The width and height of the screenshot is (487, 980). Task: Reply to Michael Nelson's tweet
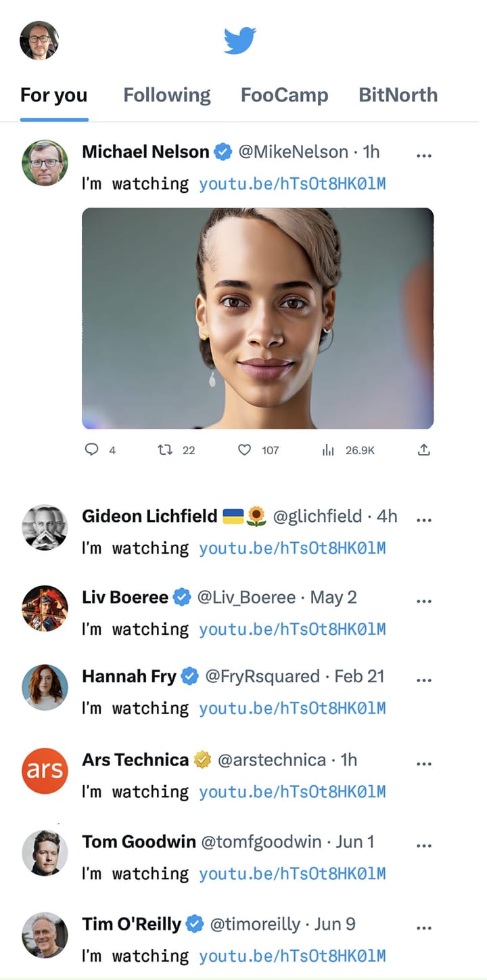92,449
